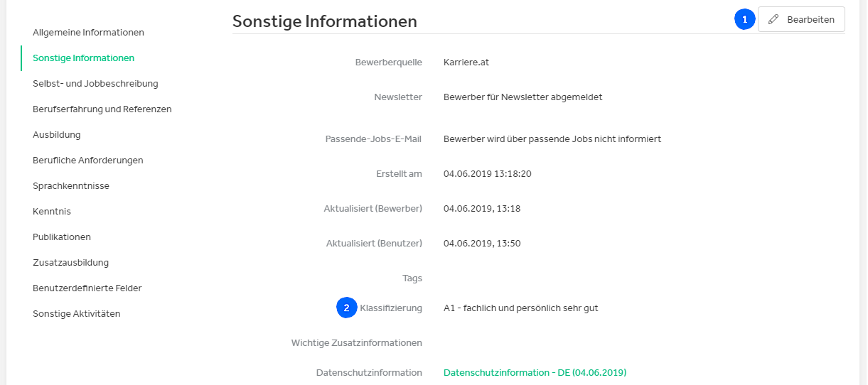Open the Bearbeiten button

tap(801, 19)
